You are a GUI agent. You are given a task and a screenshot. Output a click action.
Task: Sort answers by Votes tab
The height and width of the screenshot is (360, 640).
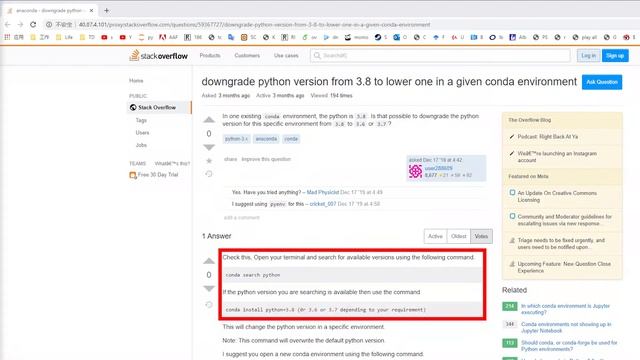[x=481, y=236]
